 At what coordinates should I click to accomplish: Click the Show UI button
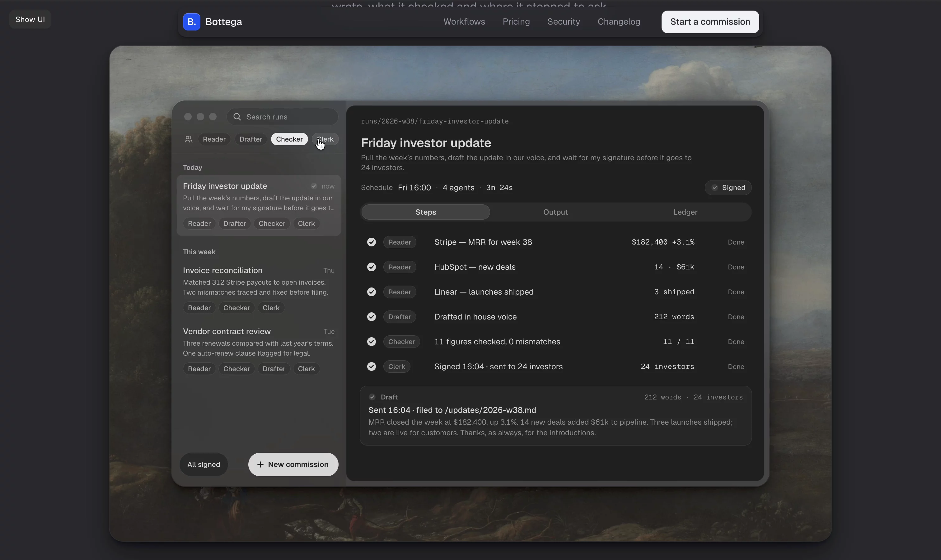[x=30, y=20]
